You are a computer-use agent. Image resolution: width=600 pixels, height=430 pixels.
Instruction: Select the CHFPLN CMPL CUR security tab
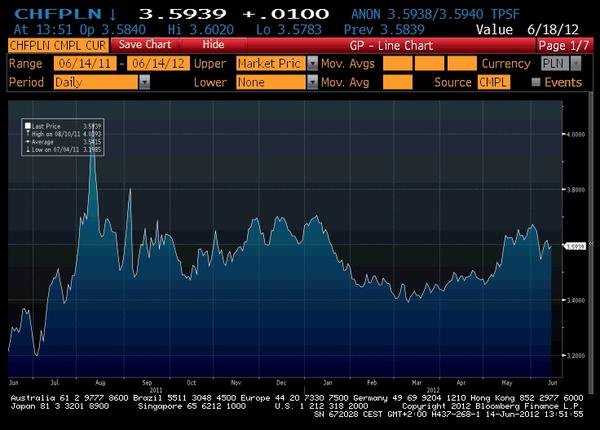[56, 45]
